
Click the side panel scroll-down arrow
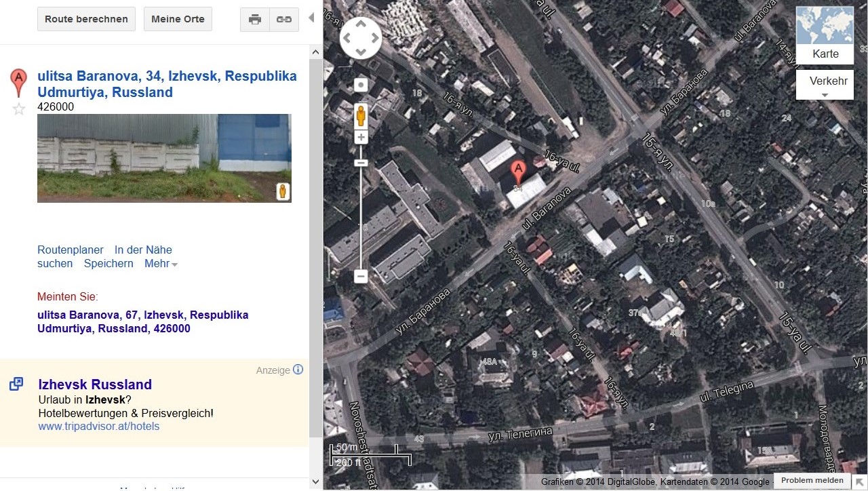[x=315, y=482]
